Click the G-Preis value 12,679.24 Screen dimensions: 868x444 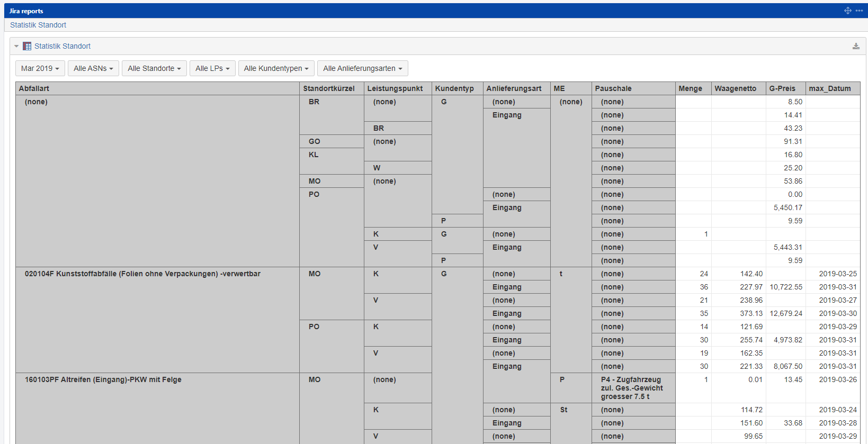[x=786, y=313]
